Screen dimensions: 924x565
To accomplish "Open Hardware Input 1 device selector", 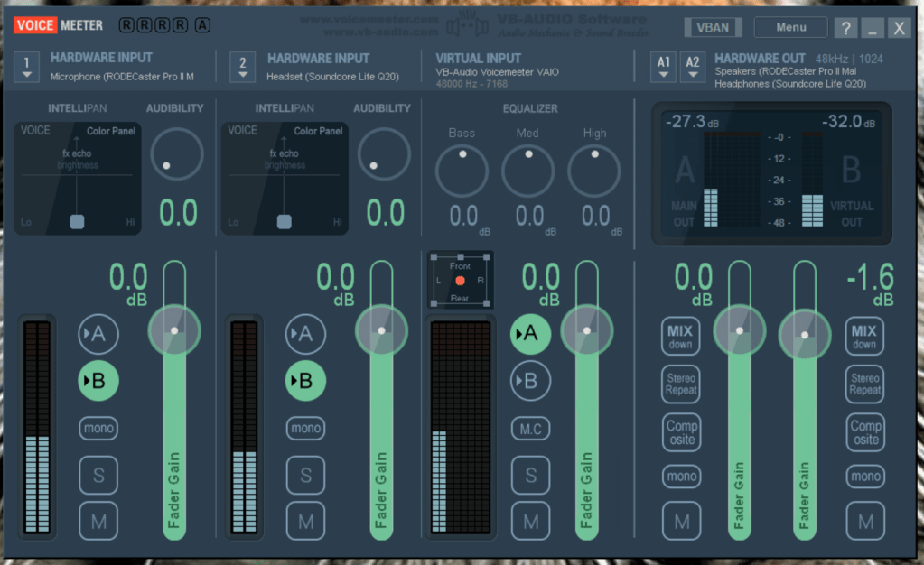I will tap(26, 67).
